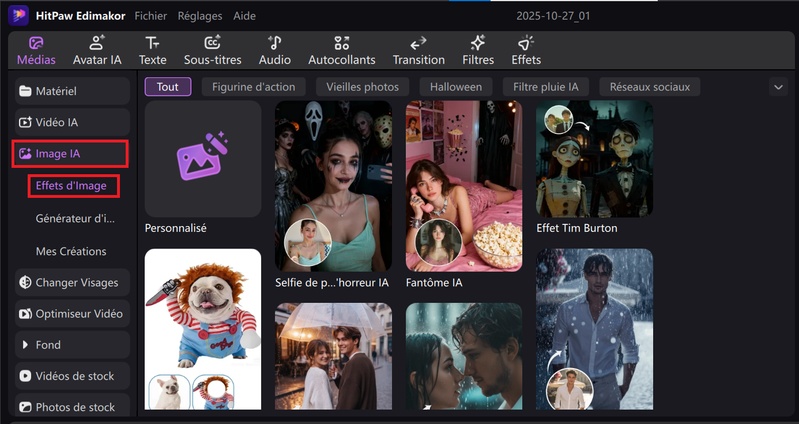
Task: Open the Transition panel
Action: tap(418, 51)
